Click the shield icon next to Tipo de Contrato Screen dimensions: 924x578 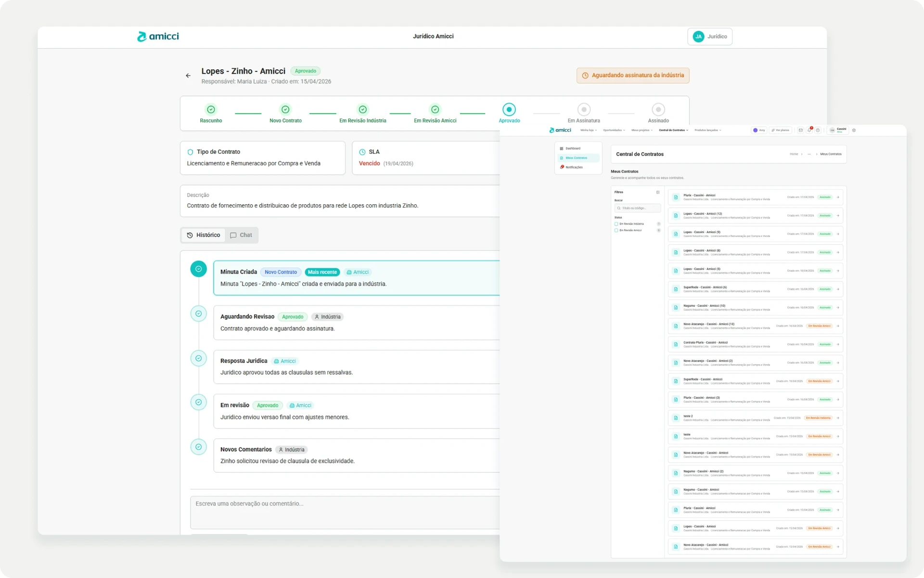pyautogui.click(x=190, y=152)
